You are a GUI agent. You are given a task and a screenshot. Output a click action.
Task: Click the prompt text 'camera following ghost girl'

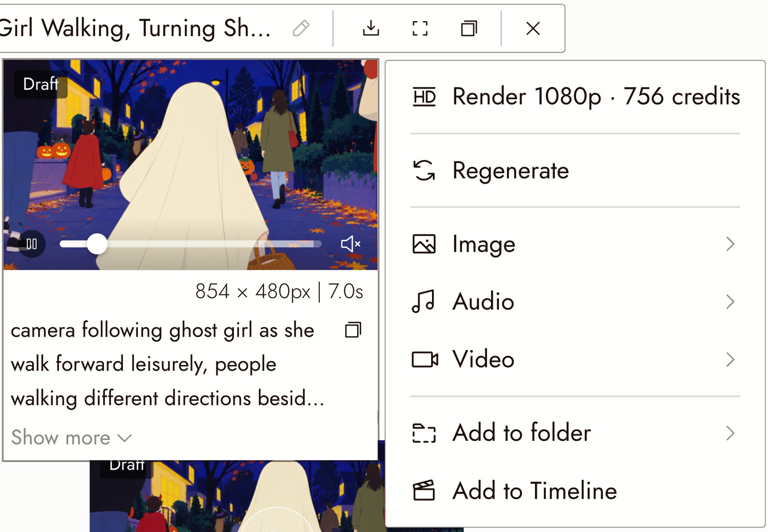[132, 330]
